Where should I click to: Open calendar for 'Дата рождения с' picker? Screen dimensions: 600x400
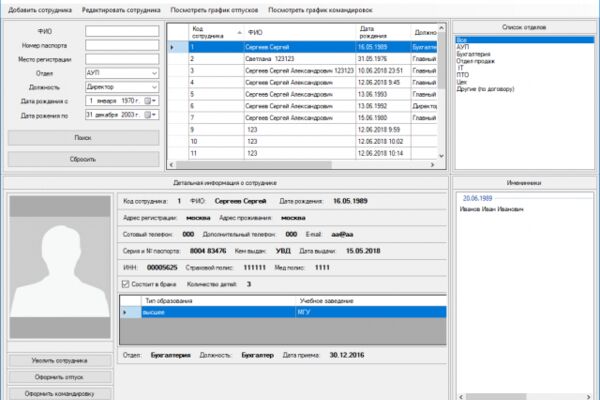click(x=150, y=101)
